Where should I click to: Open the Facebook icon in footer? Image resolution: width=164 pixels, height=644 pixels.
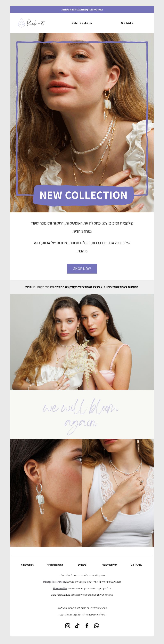(x=87, y=626)
